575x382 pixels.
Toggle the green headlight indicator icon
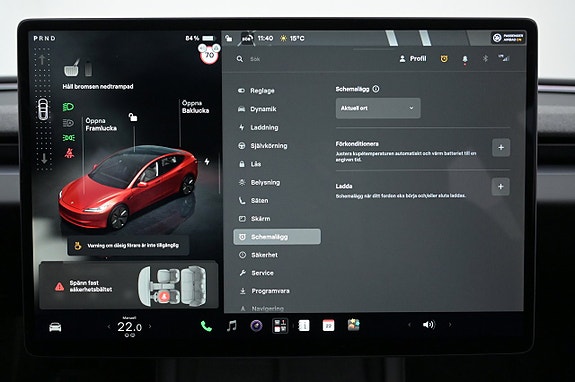coord(68,107)
